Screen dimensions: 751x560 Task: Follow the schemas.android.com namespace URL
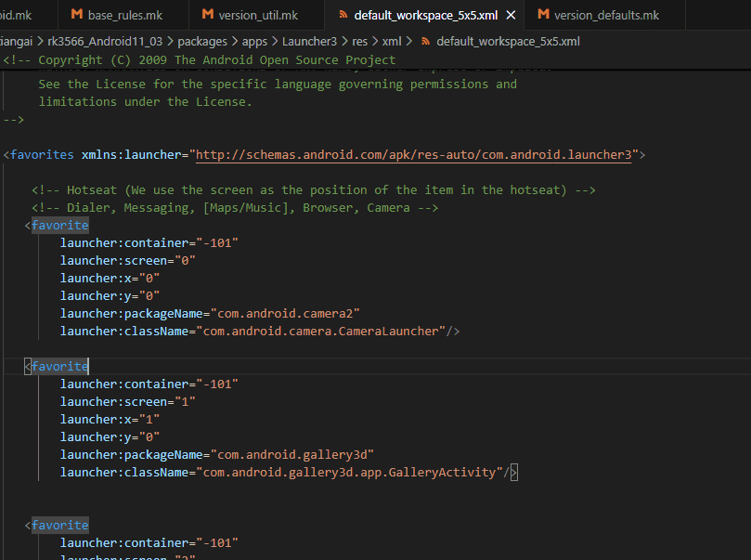[x=413, y=155]
